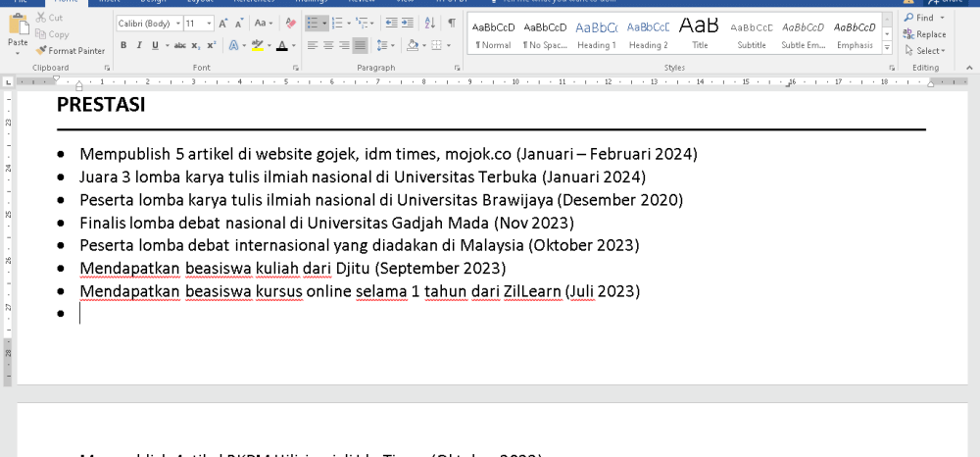The image size is (980, 457).
Task: Click the Format Painter tool
Action: tap(70, 51)
